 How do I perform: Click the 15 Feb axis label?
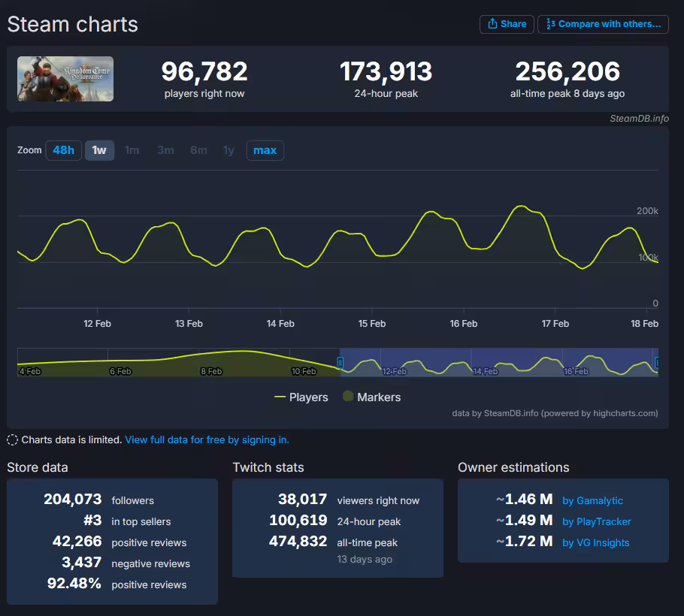[372, 324]
